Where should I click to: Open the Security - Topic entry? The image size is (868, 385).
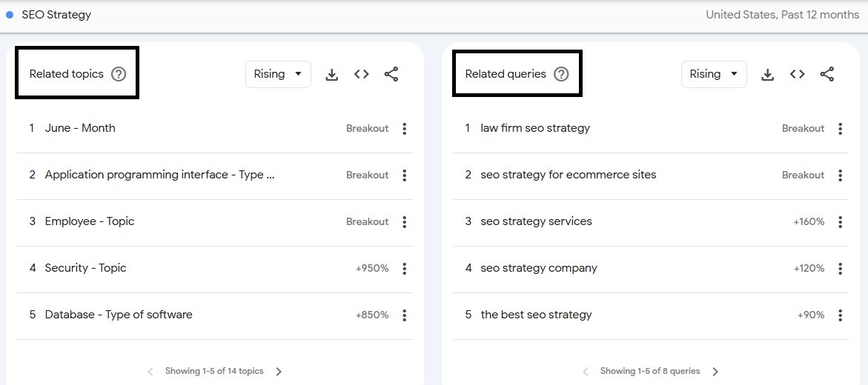click(x=86, y=268)
